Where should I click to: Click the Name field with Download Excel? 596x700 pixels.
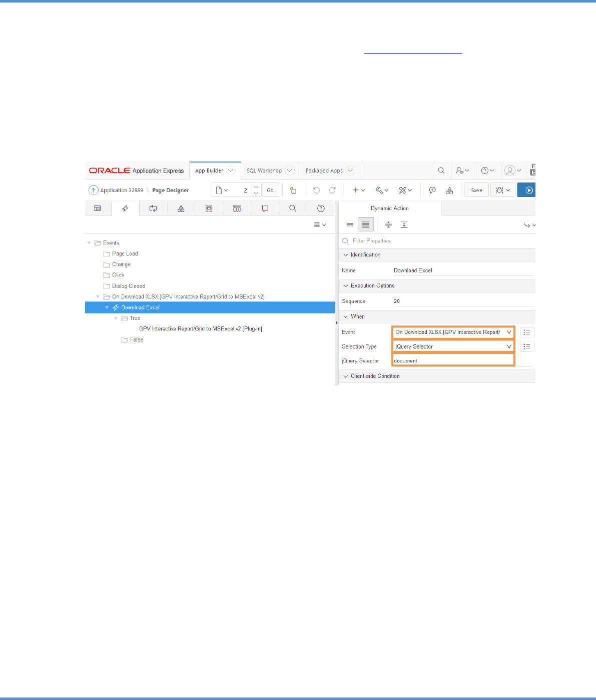tap(463, 270)
